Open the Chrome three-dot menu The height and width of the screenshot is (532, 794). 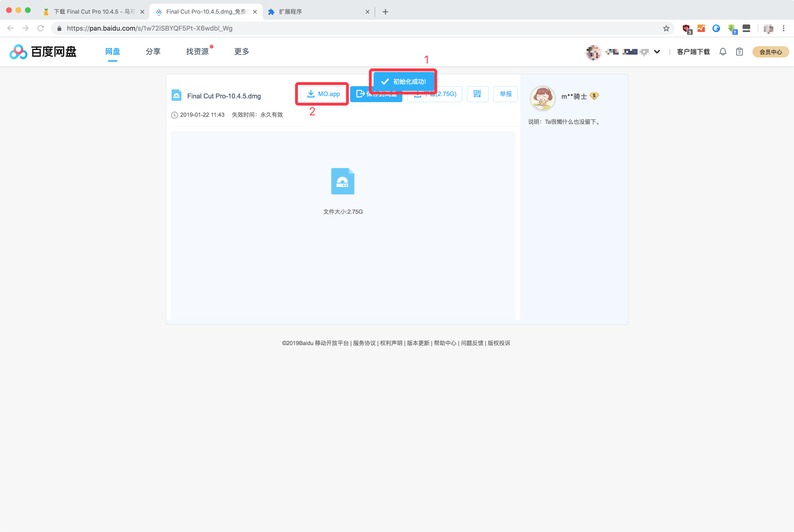[x=783, y=28]
